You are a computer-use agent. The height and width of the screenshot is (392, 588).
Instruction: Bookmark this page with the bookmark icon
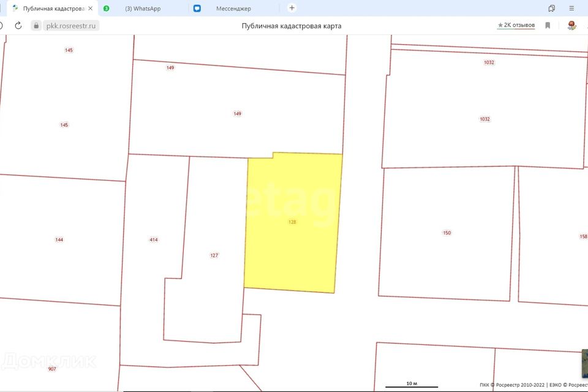coord(548,26)
